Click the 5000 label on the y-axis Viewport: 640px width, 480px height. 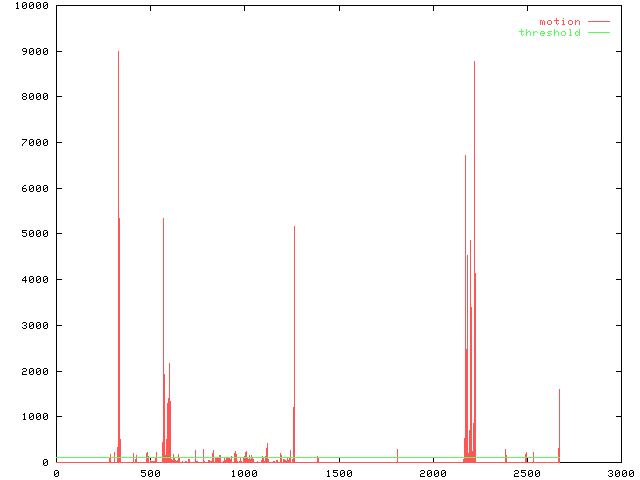coord(34,234)
